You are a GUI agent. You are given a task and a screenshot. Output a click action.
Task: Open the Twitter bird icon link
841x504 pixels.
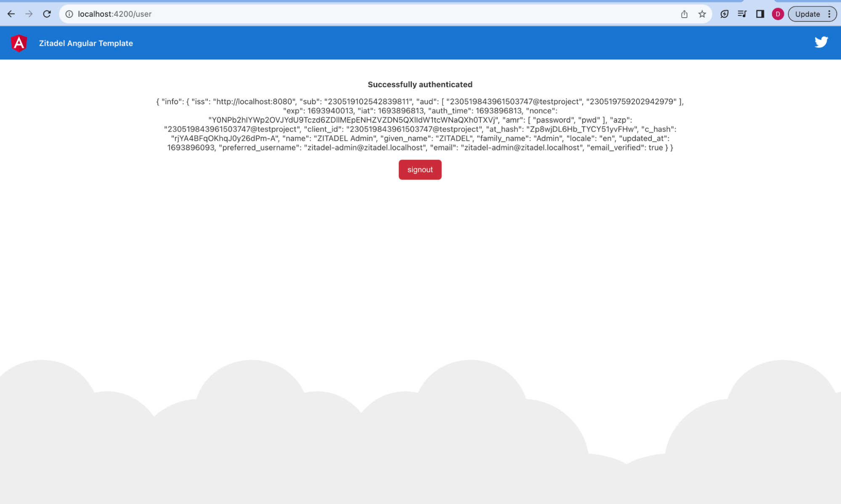coord(821,42)
